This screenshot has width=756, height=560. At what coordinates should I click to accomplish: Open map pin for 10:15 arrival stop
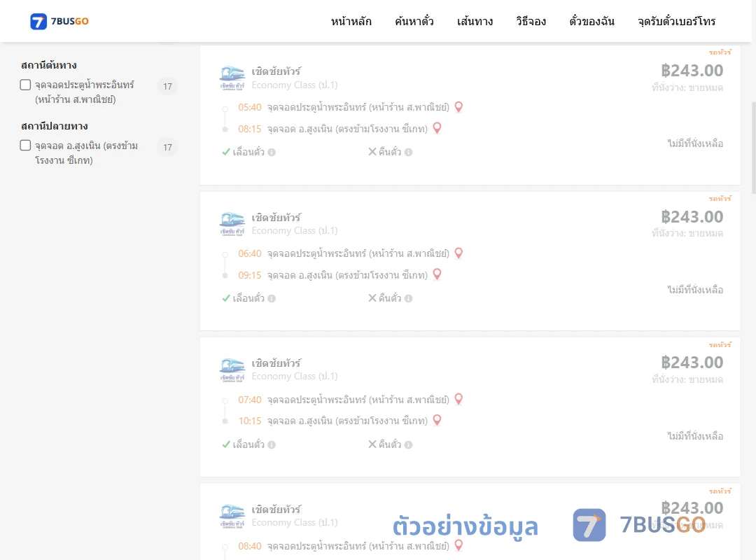pos(437,420)
